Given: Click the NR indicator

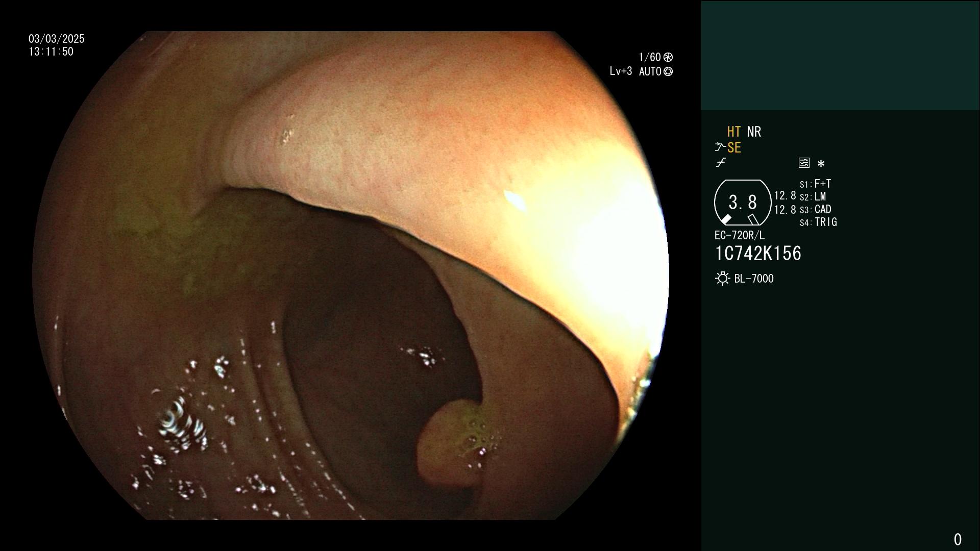Looking at the screenshot, I should (x=754, y=132).
